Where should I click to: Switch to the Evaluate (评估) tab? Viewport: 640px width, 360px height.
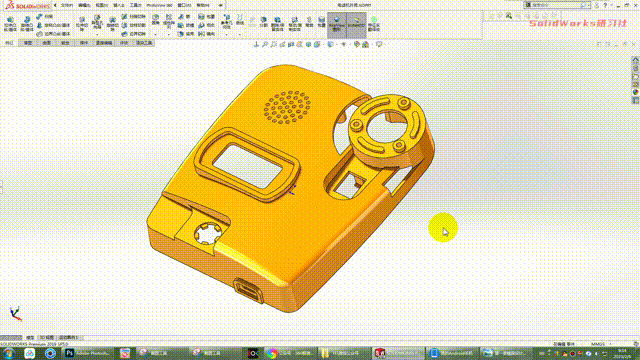click(124, 42)
